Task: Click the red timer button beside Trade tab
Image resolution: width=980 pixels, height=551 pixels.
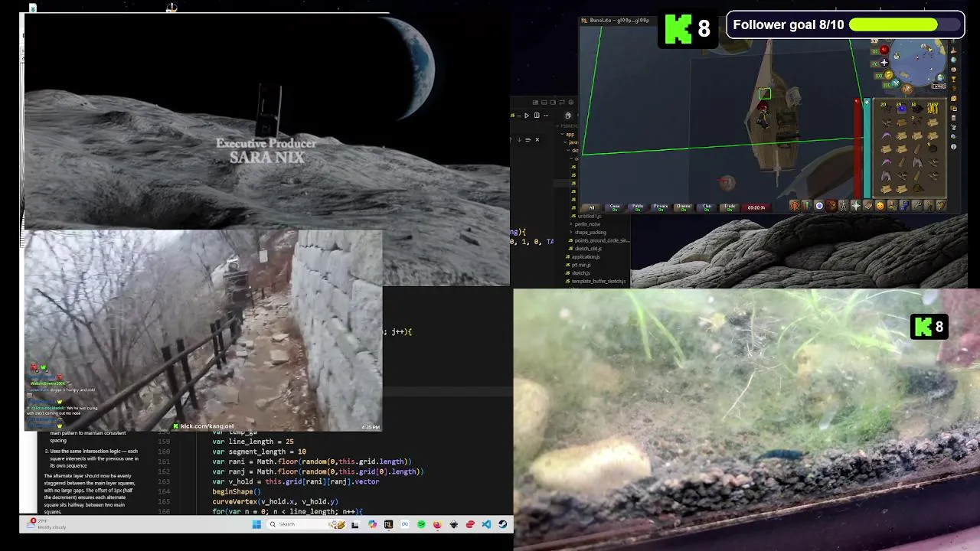Action: [x=756, y=207]
